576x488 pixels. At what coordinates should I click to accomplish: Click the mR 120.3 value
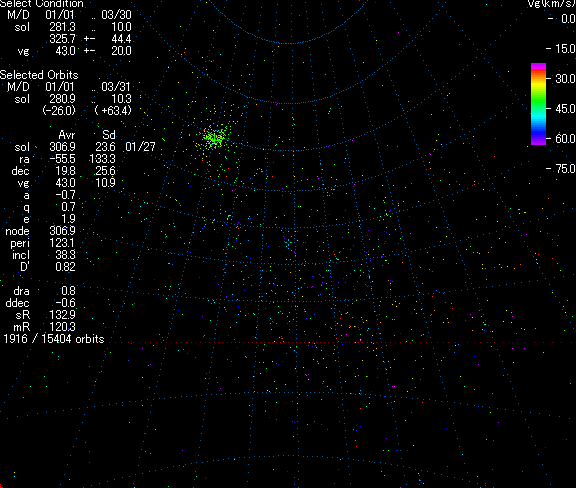click(x=62, y=327)
